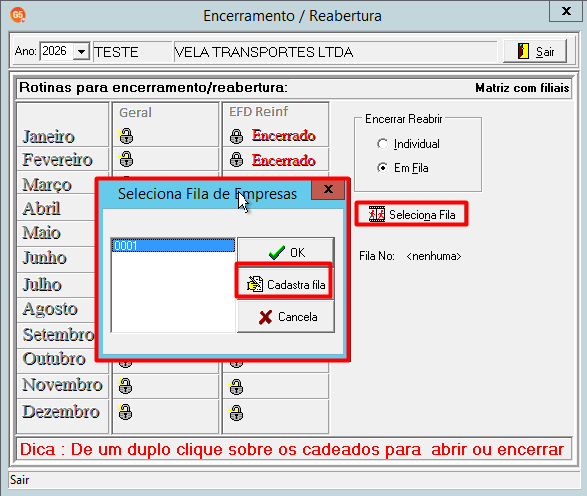
Task: Confirm with the OK button
Action: (x=286, y=252)
